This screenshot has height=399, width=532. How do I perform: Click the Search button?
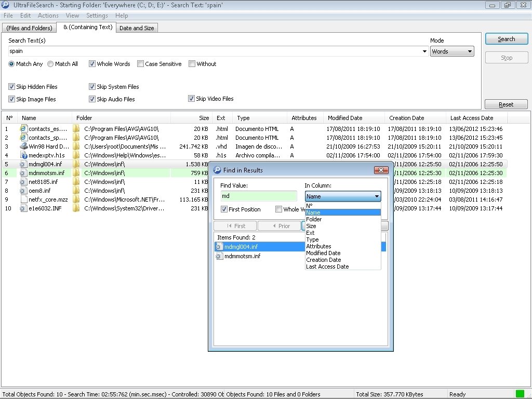tap(506, 39)
